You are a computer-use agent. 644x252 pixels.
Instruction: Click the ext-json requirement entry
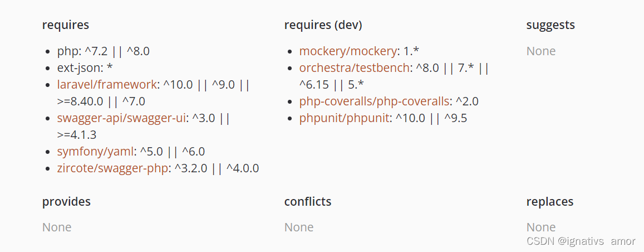tap(85, 68)
